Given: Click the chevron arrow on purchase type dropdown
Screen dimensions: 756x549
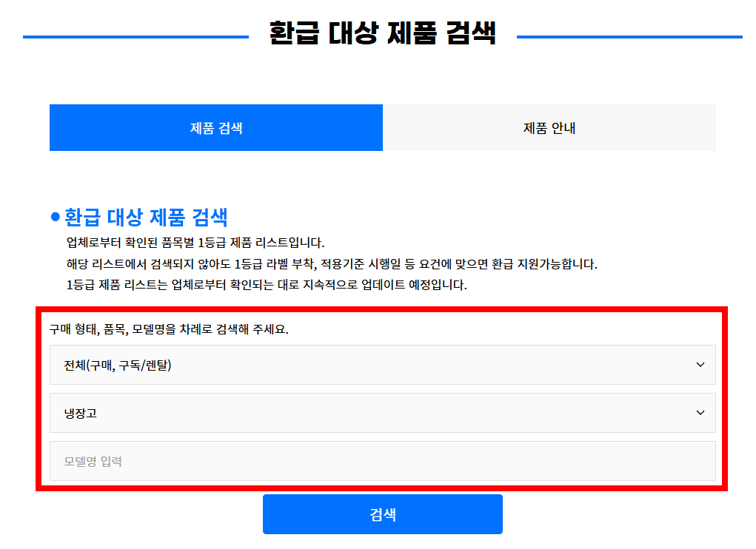Looking at the screenshot, I should [700, 365].
